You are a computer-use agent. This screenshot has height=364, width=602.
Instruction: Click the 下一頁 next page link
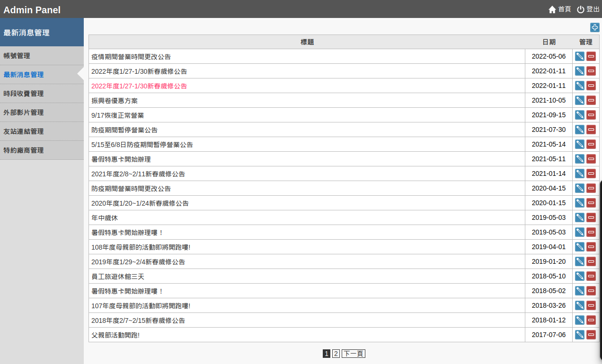click(354, 354)
